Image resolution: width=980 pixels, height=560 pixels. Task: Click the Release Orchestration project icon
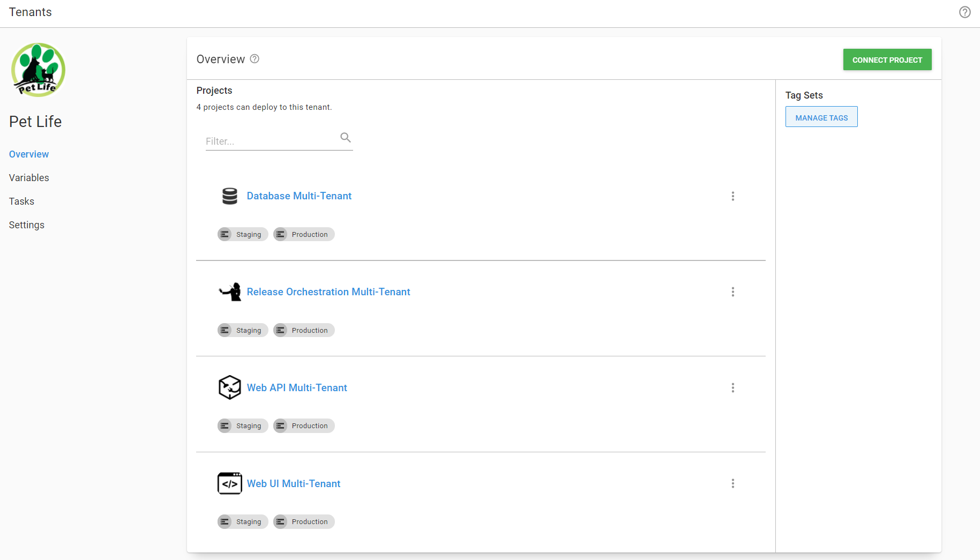tap(230, 292)
